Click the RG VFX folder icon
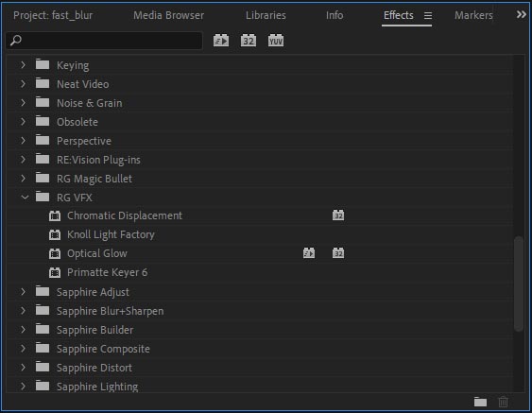This screenshot has height=413, width=532. pyautogui.click(x=43, y=197)
